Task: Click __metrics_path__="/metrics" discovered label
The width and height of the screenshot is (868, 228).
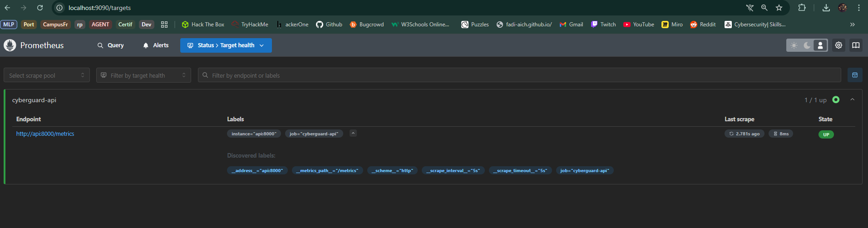Action: [x=327, y=171]
